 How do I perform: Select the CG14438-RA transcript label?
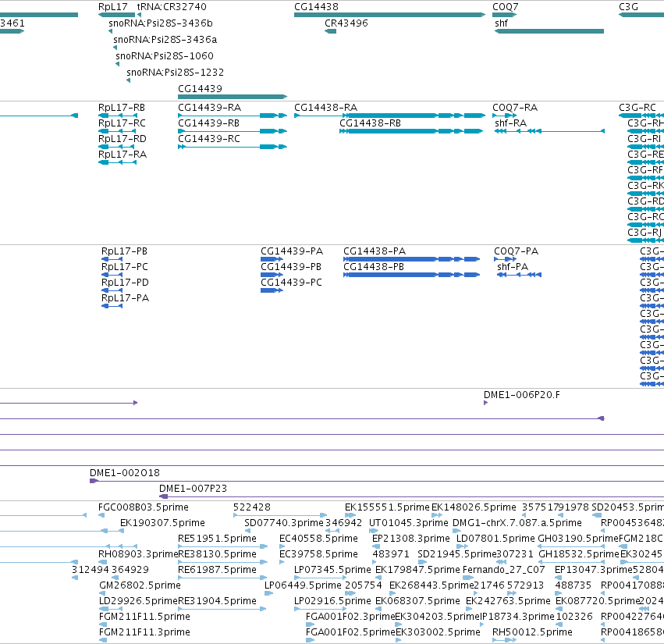pyautogui.click(x=326, y=107)
